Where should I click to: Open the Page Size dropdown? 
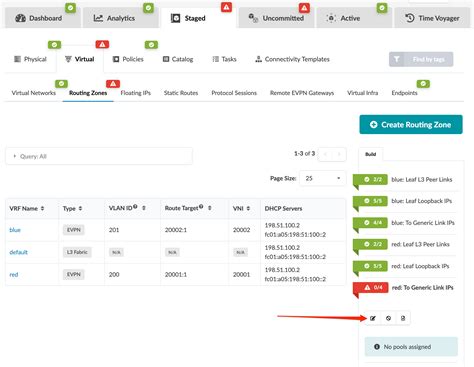pyautogui.click(x=323, y=178)
